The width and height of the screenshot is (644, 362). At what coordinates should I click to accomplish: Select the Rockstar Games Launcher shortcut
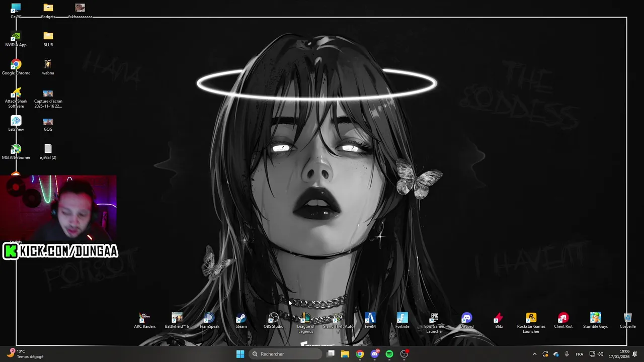click(x=531, y=323)
